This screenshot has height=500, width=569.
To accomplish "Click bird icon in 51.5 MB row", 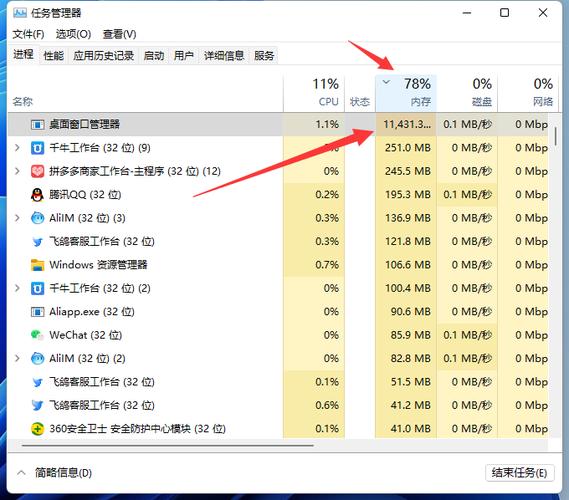I will [37, 382].
